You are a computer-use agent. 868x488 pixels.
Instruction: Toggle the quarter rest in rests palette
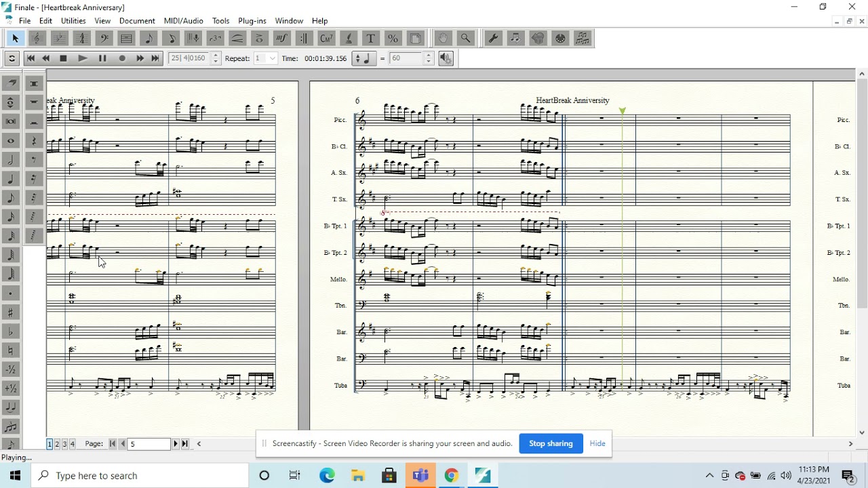tap(34, 140)
